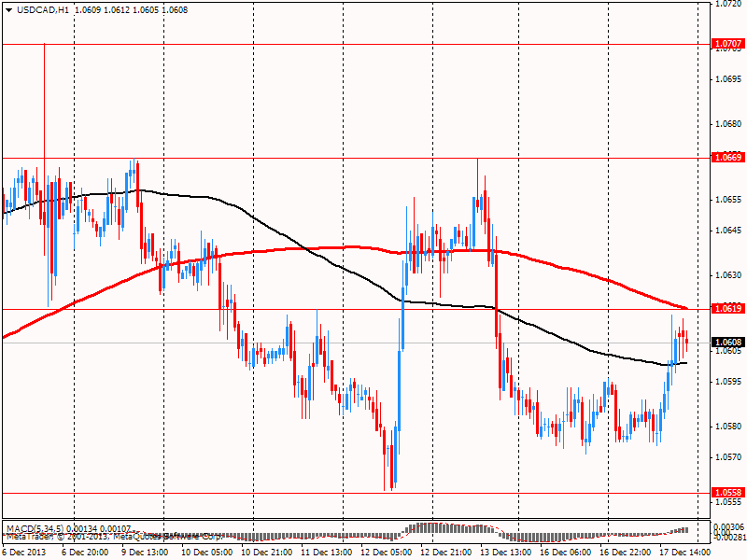Viewport: 747px width, 560px height.
Task: Click the 16 Dec 22:00 time label
Action: [x=625, y=552]
